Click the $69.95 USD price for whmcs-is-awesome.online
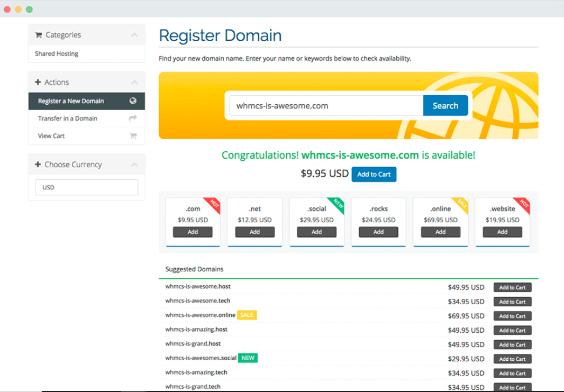The height and width of the screenshot is (392, 564). (466, 316)
